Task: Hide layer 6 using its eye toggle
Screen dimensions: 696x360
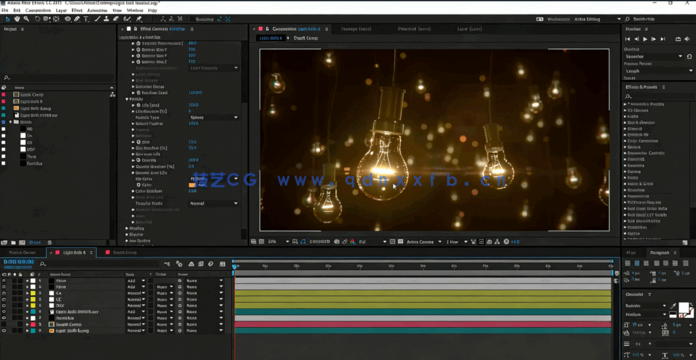Action: (4, 312)
